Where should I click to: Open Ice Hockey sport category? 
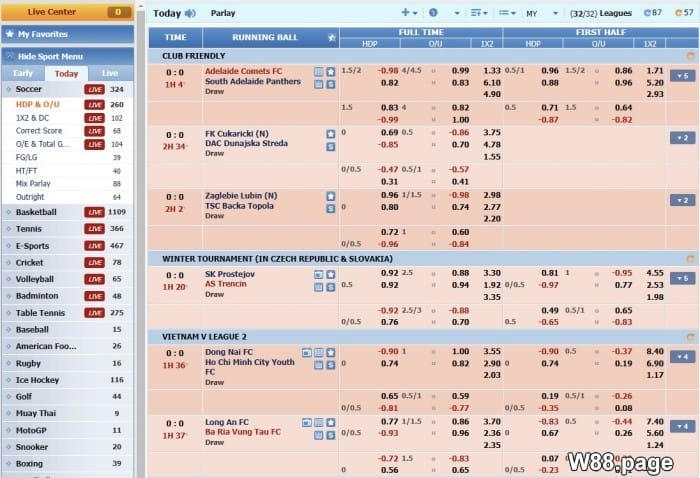(x=68, y=380)
